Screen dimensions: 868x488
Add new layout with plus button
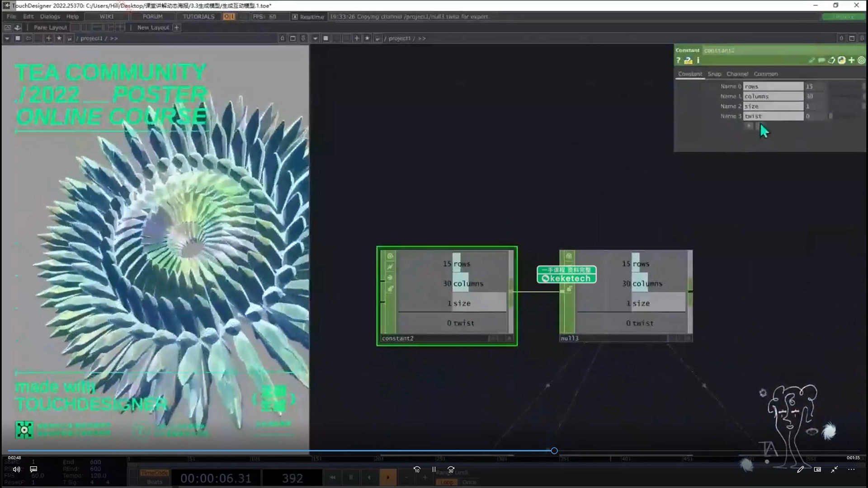tap(177, 28)
